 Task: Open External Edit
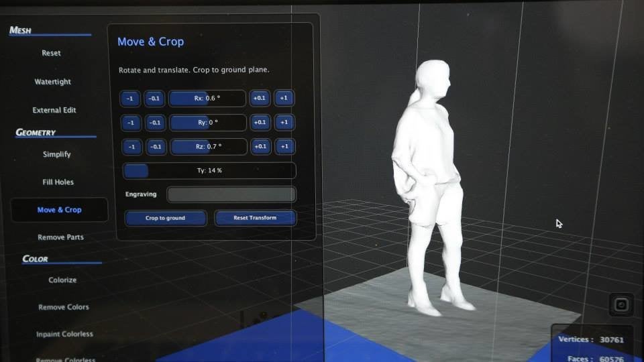pos(54,110)
